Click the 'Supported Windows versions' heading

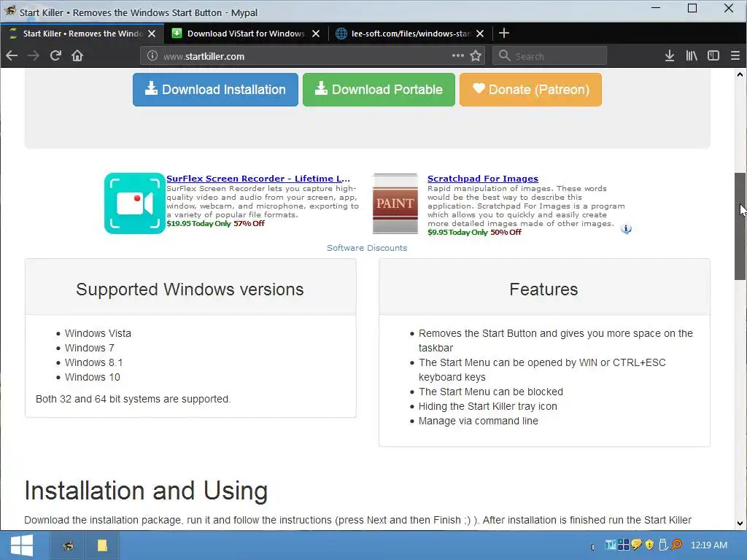tap(190, 289)
